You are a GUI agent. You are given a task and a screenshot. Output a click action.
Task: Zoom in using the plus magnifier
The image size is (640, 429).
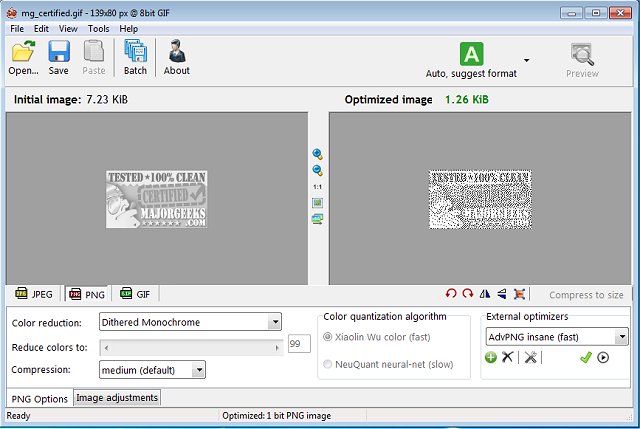coord(318,154)
